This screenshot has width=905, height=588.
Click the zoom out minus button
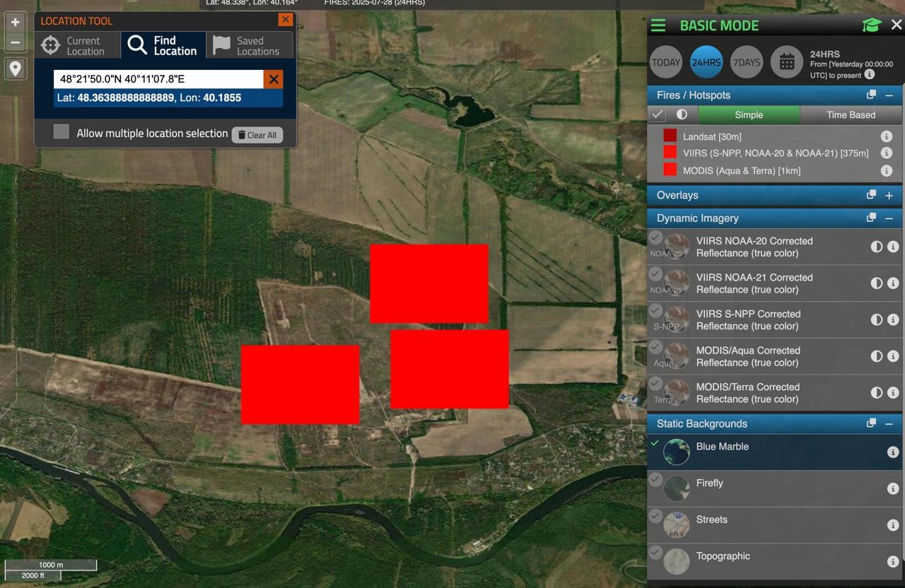click(x=15, y=42)
